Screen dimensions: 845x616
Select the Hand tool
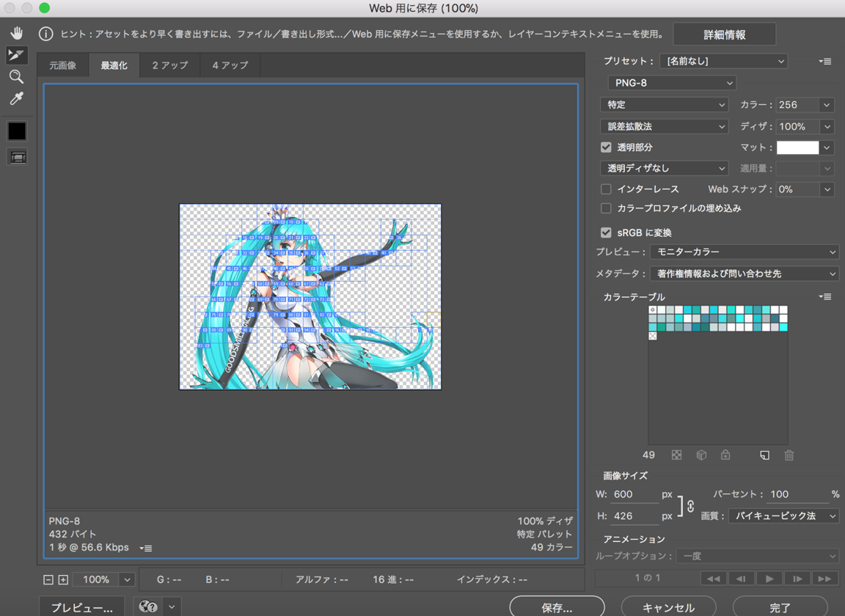pos(17,34)
